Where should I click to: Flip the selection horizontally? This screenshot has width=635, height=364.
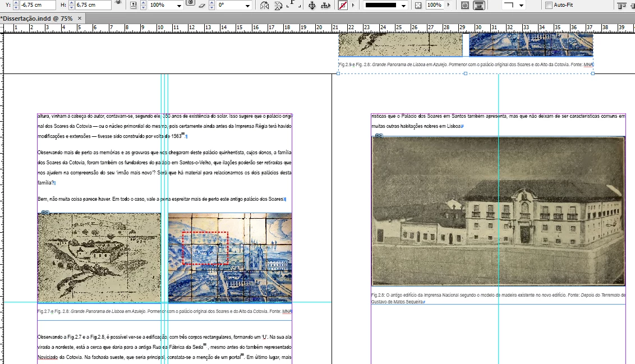(264, 5)
